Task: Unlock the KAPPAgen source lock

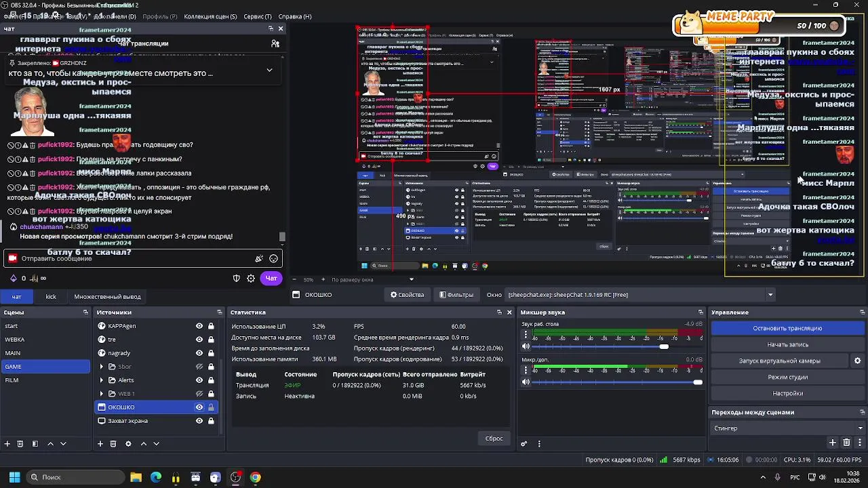Action: [211, 326]
